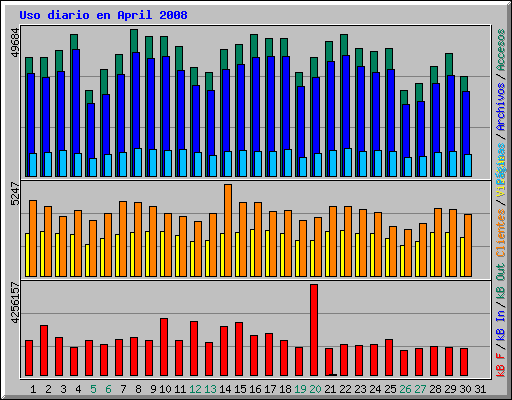Click the tallest orange bar on day 14

(228, 230)
